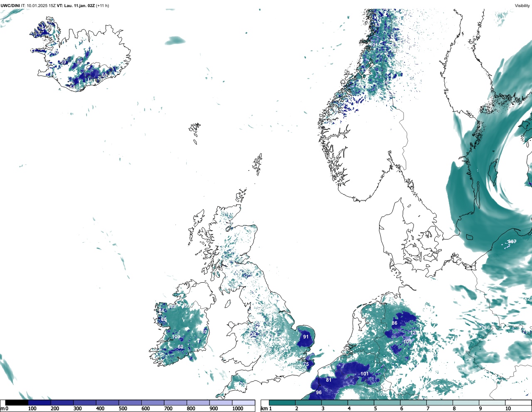Click the '85' value over Iceland
Viewport: 532px width, 412px height.
pos(80,62)
